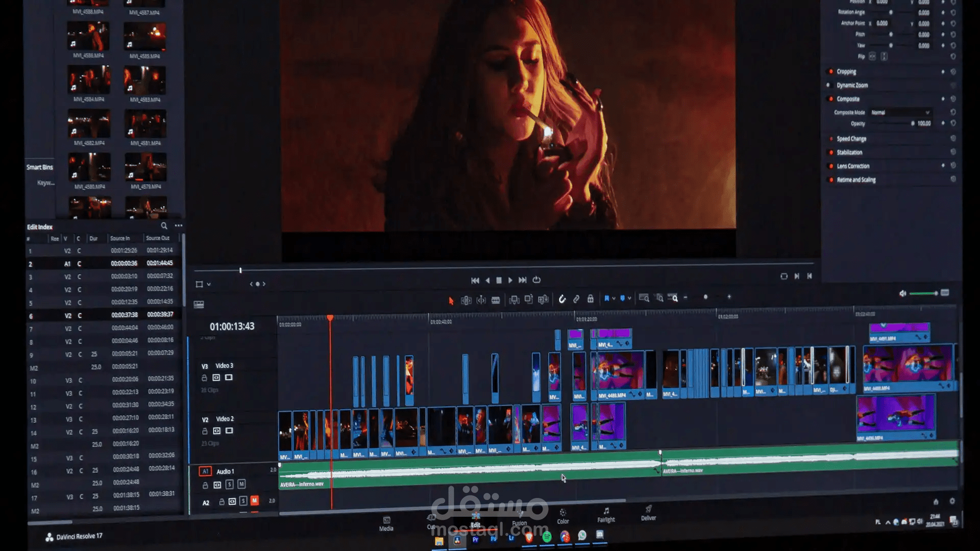Select the arrow Selection Mode tool
This screenshot has width=980, height=551.
451,301
